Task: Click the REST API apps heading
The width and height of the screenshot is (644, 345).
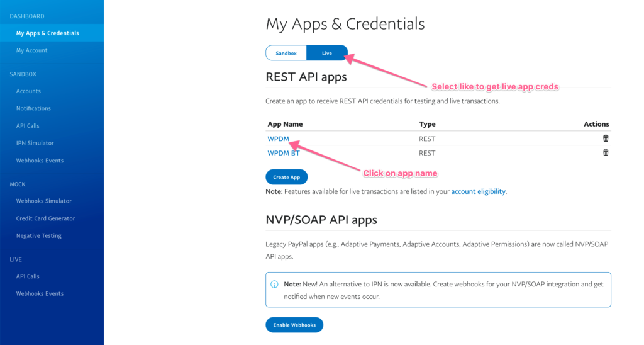Action: coord(306,77)
